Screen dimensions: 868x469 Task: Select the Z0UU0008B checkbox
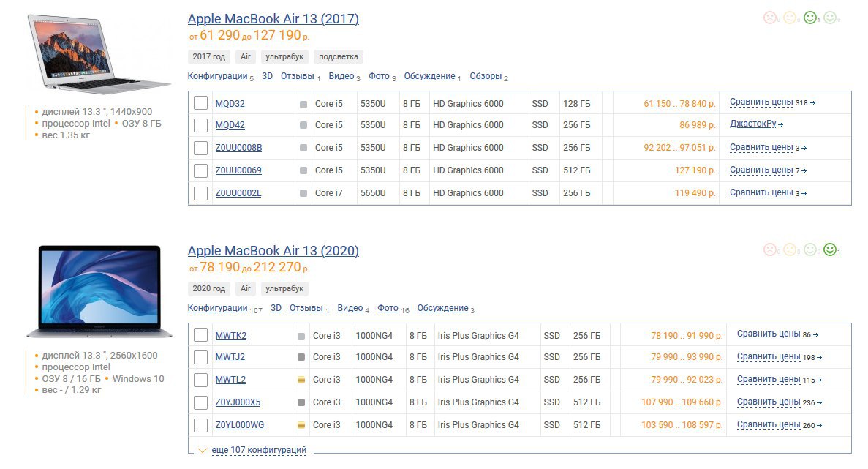coord(200,148)
